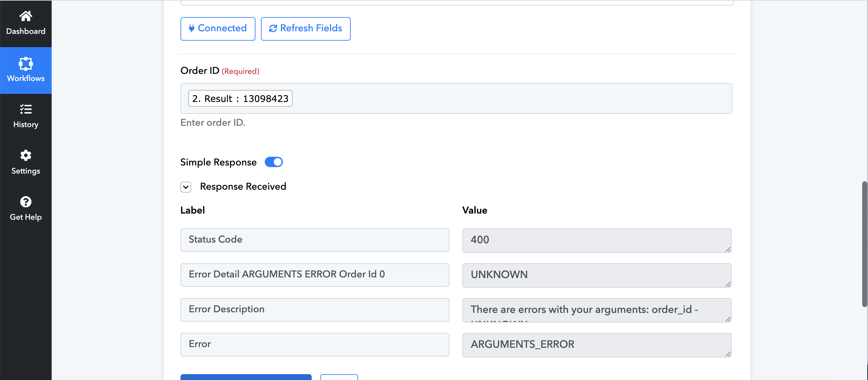Open the Settings gear icon

point(26,155)
